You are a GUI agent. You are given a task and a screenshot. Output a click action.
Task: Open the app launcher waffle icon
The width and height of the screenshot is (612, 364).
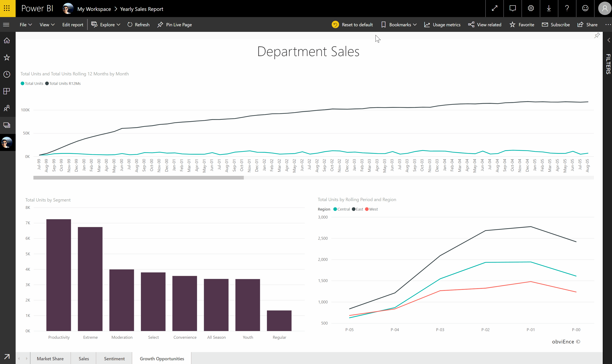(x=7, y=8)
